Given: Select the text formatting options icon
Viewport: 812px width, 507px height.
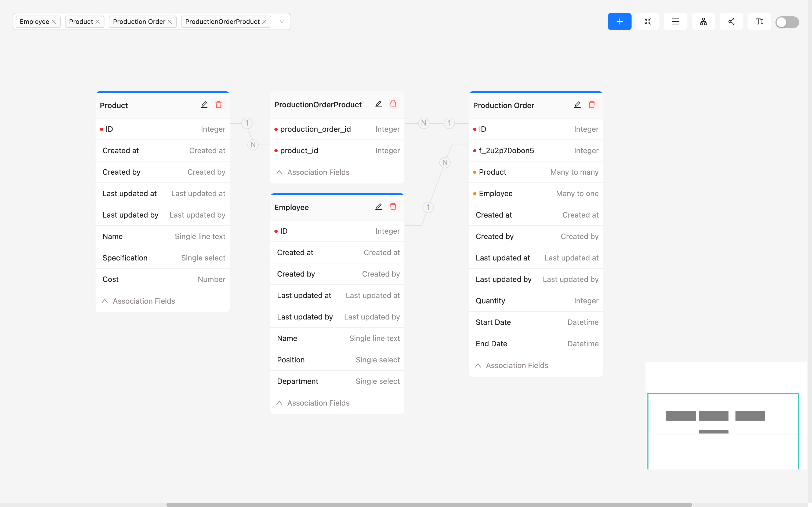Looking at the screenshot, I should (x=759, y=22).
